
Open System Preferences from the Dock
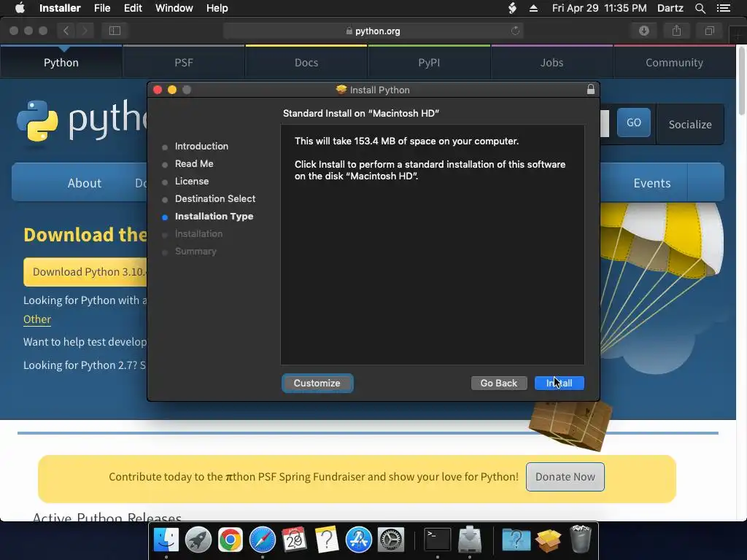pos(391,540)
